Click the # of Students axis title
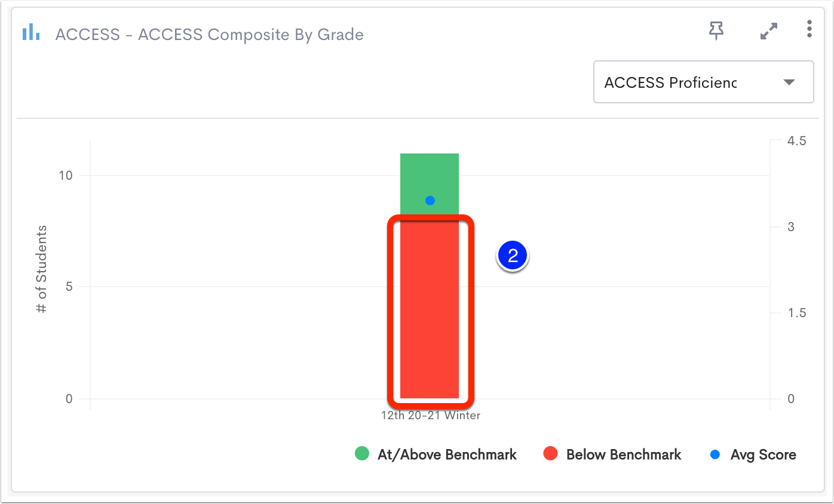The width and height of the screenshot is (834, 504). 41,270
